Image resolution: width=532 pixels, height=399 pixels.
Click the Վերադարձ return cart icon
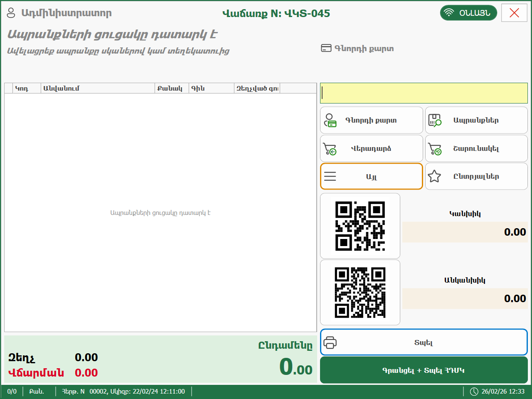(x=330, y=149)
